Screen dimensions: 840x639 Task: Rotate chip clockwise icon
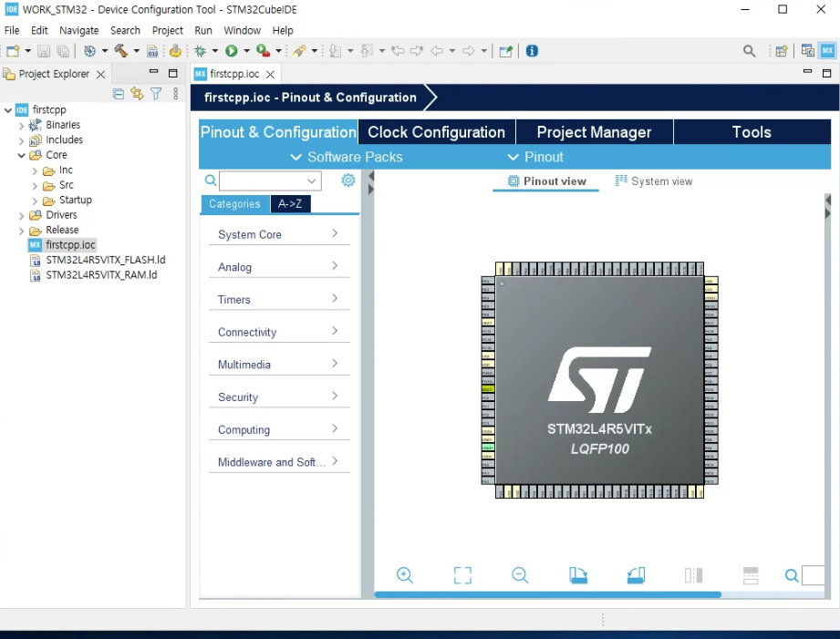click(x=578, y=575)
